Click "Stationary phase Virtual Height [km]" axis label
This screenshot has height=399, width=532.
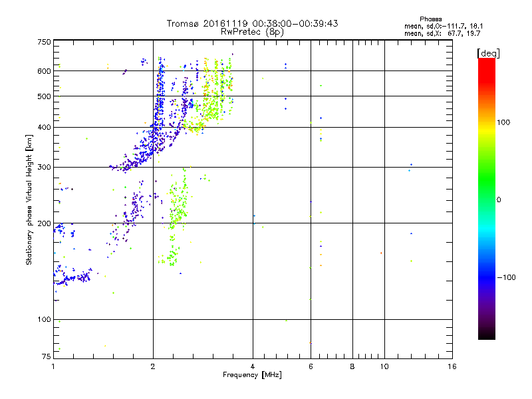(x=29, y=199)
